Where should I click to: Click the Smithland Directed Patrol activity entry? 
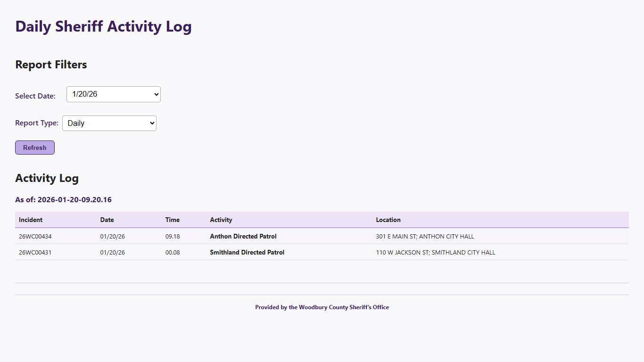tap(247, 252)
